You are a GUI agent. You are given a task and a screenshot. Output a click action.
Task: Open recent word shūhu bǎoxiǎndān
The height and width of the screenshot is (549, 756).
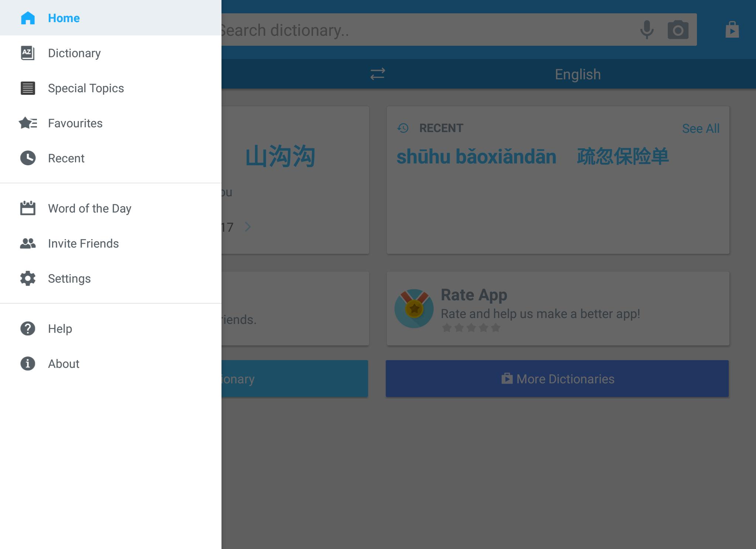pos(476,156)
